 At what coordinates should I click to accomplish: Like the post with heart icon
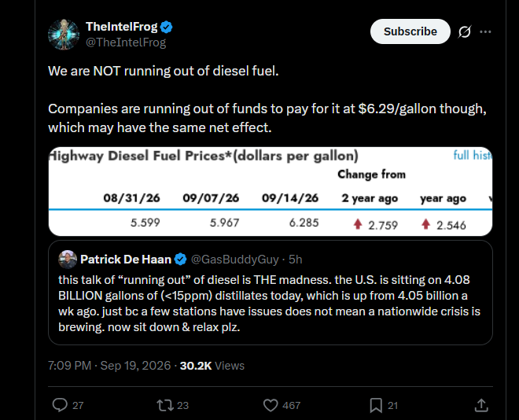[271, 405]
